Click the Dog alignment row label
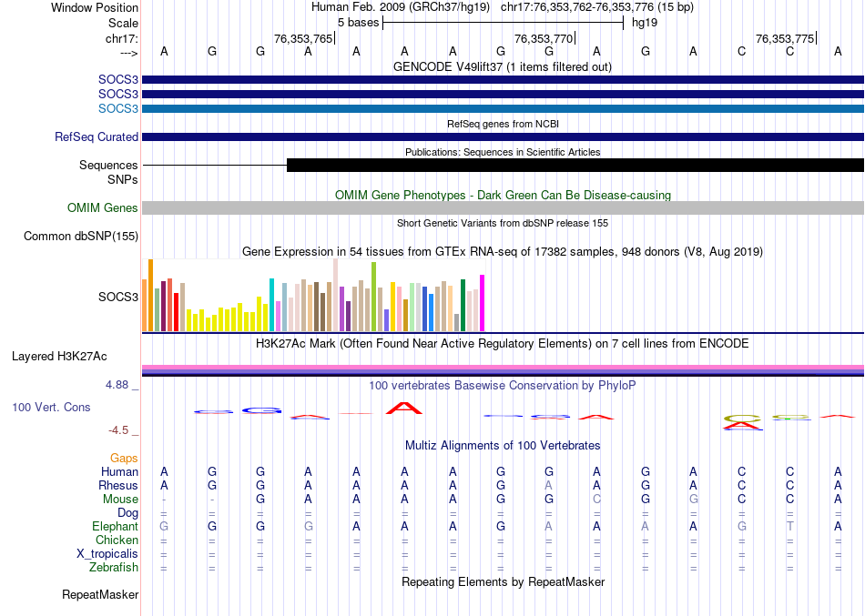This screenshot has height=616, width=865. [x=128, y=513]
